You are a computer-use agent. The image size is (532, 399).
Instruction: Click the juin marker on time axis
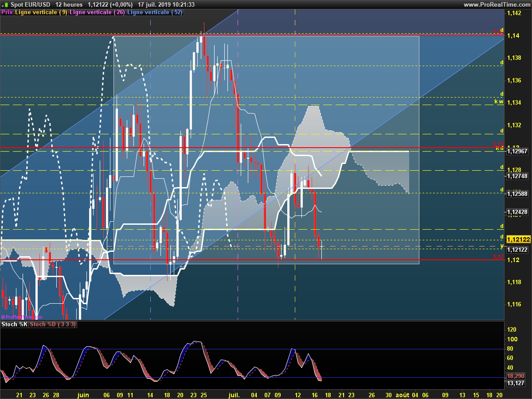[83, 395]
